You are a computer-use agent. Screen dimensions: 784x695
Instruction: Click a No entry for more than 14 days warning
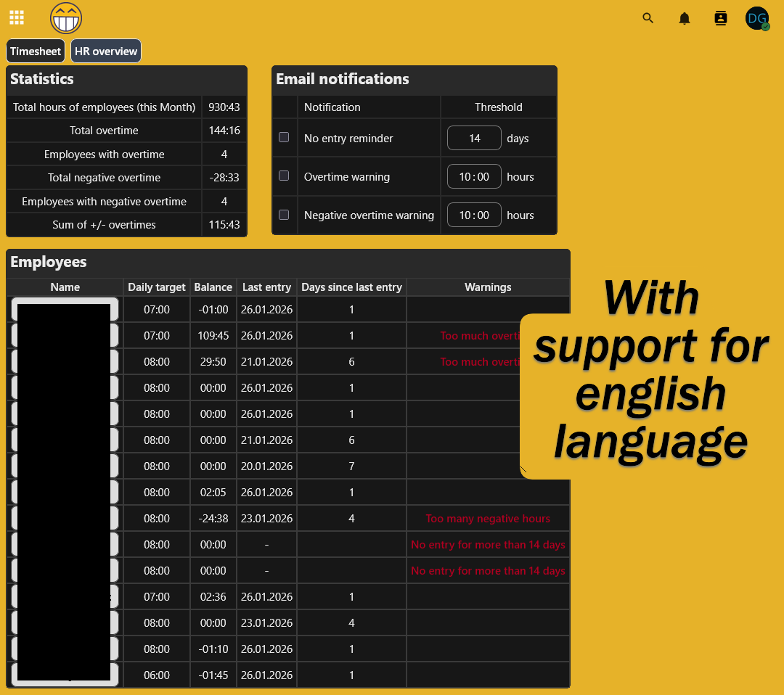(x=488, y=544)
